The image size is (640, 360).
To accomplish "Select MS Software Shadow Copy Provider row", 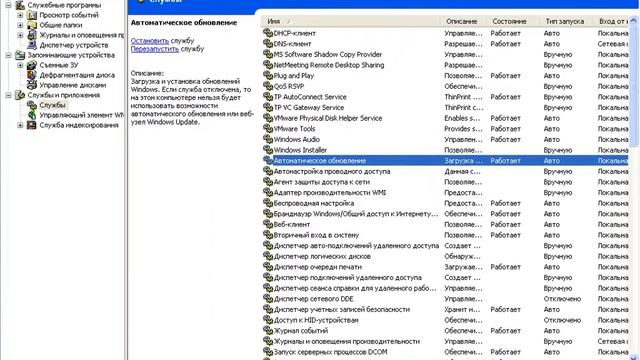I will 445,54.
